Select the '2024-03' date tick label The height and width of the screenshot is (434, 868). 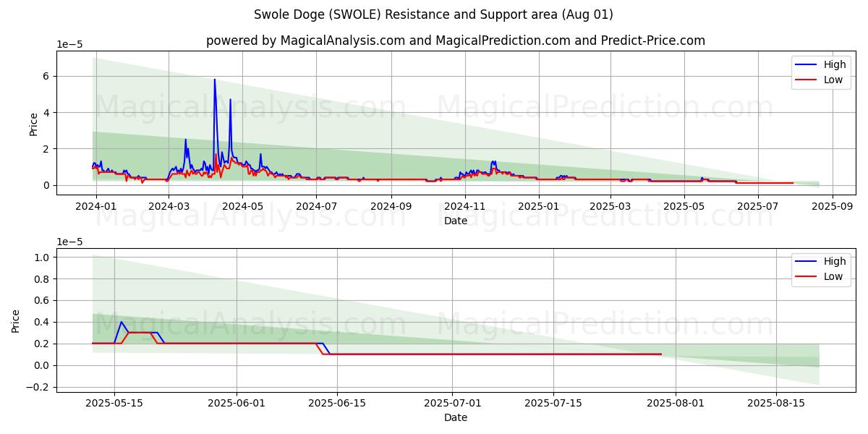coord(169,206)
